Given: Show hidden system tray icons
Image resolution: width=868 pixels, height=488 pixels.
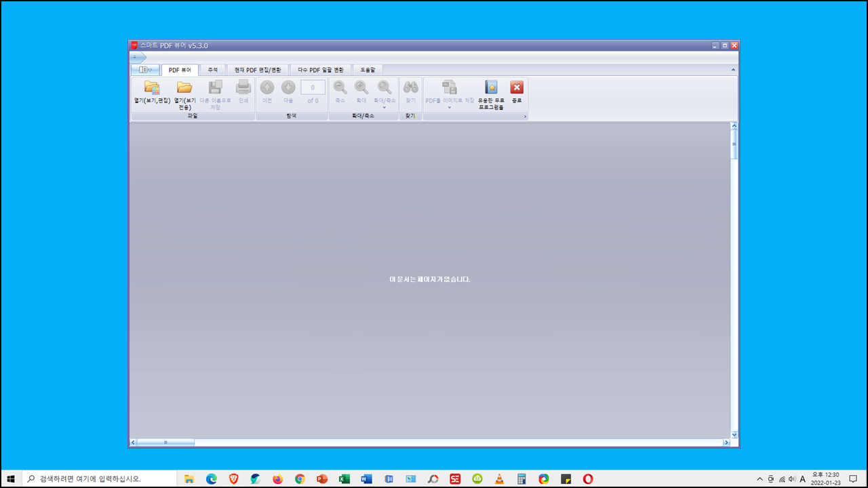Looking at the screenshot, I should click(759, 479).
